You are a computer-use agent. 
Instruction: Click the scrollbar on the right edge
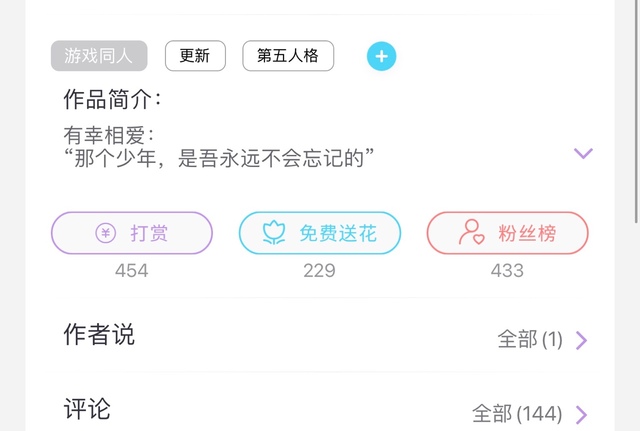(x=636, y=111)
